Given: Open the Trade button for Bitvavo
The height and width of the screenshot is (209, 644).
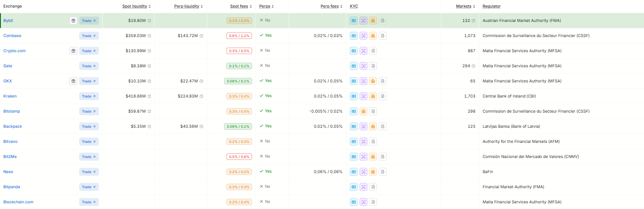Looking at the screenshot, I should pyautogui.click(x=89, y=142).
